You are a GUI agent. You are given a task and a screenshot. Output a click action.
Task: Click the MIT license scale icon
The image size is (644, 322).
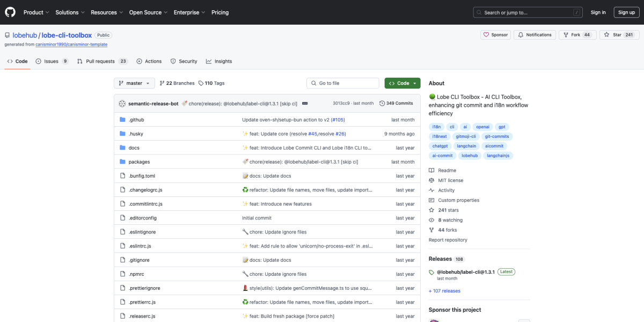(x=430, y=180)
